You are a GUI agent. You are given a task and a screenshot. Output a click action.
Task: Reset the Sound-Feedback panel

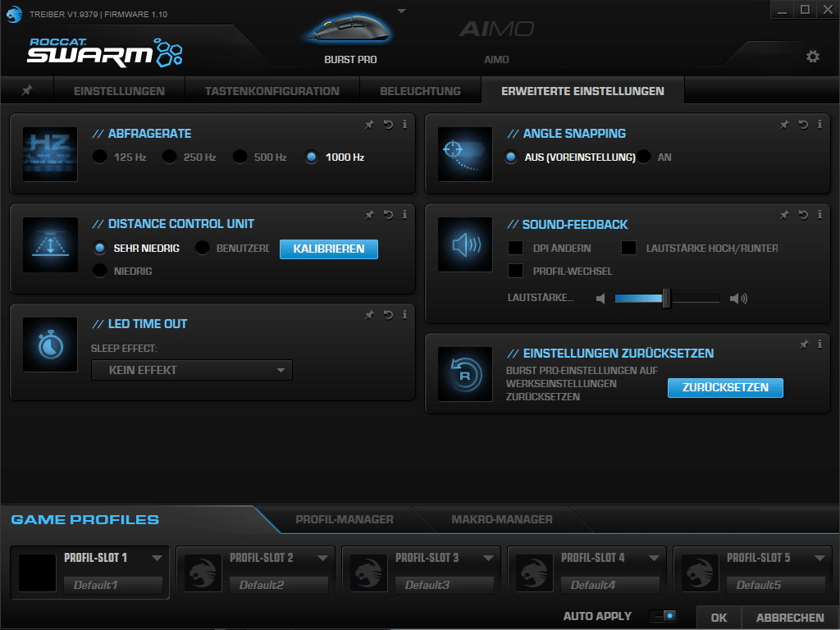click(803, 215)
